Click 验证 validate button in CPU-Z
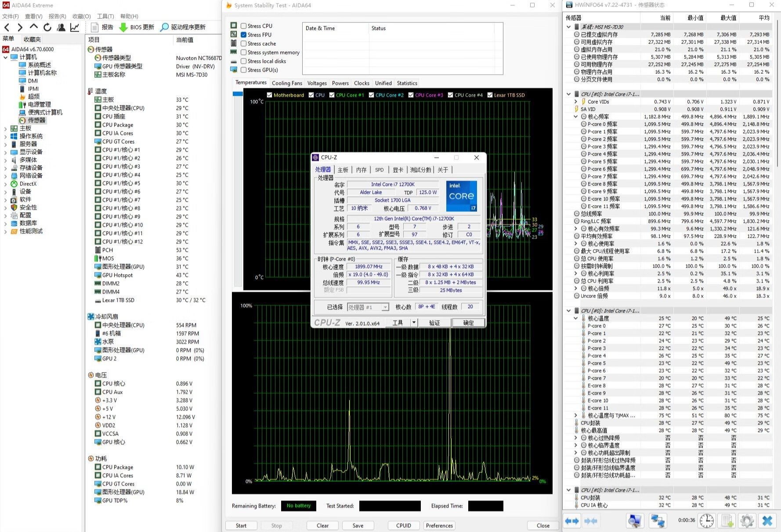This screenshot has width=781, height=532. tap(434, 322)
